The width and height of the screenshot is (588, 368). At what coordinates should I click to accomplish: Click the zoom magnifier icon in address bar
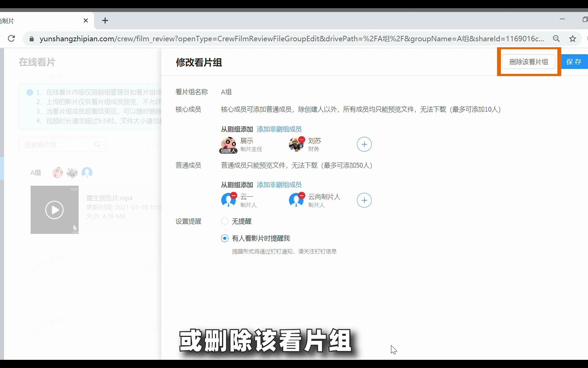click(556, 39)
